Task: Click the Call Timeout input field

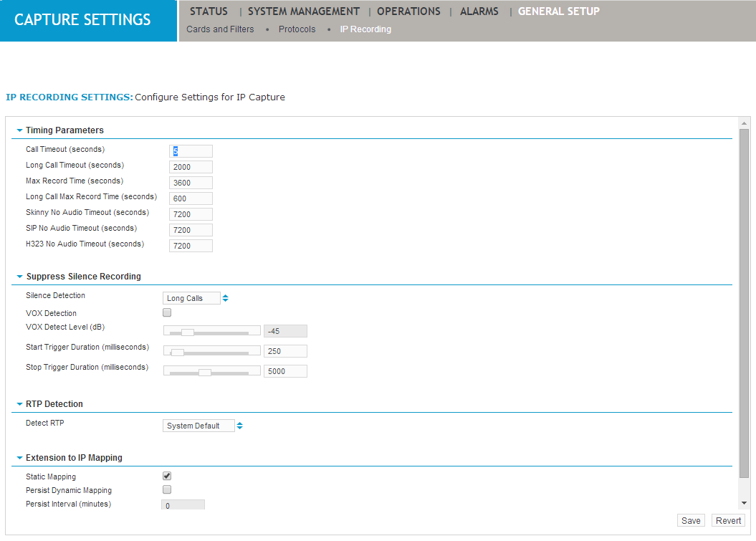Action: (x=190, y=150)
